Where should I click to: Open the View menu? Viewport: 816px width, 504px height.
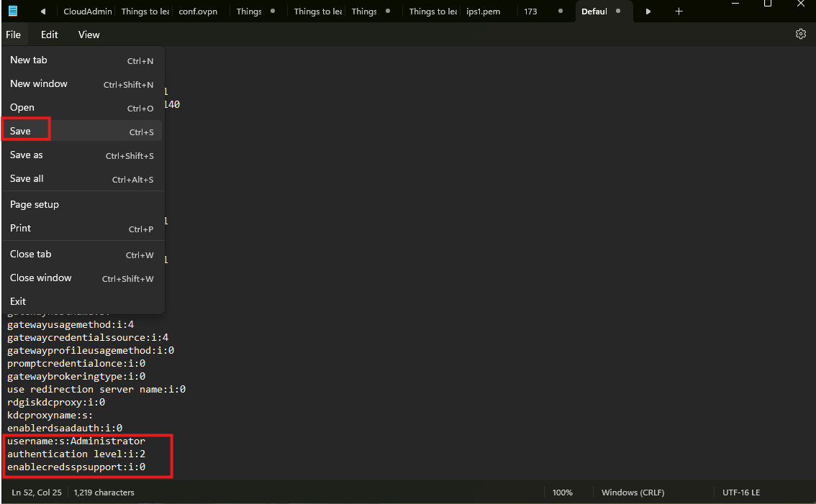click(89, 35)
